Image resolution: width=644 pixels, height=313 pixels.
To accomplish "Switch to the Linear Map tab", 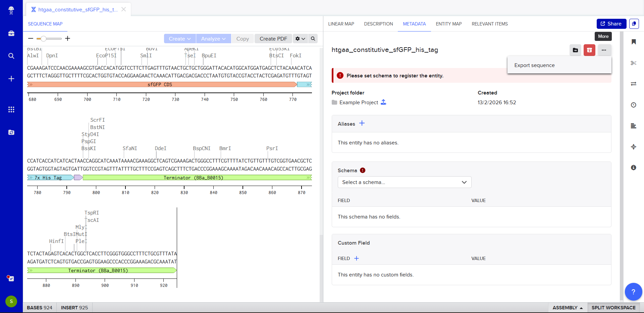I will 341,24.
